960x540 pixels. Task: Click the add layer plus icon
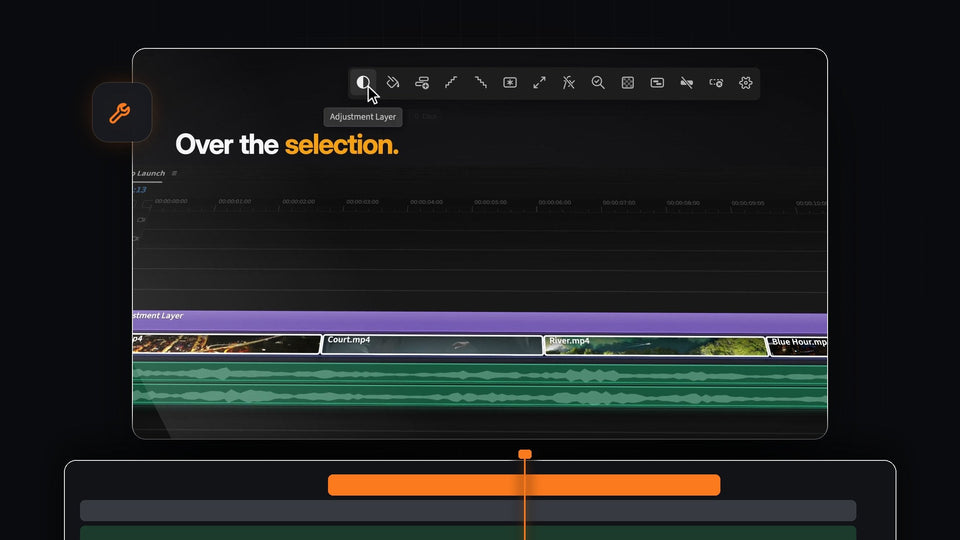point(422,82)
